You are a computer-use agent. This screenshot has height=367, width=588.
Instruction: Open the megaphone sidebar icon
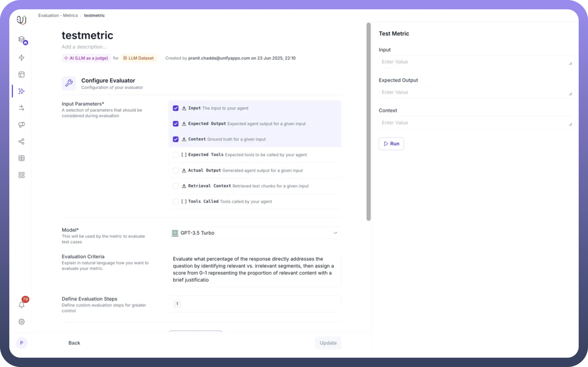click(x=22, y=125)
